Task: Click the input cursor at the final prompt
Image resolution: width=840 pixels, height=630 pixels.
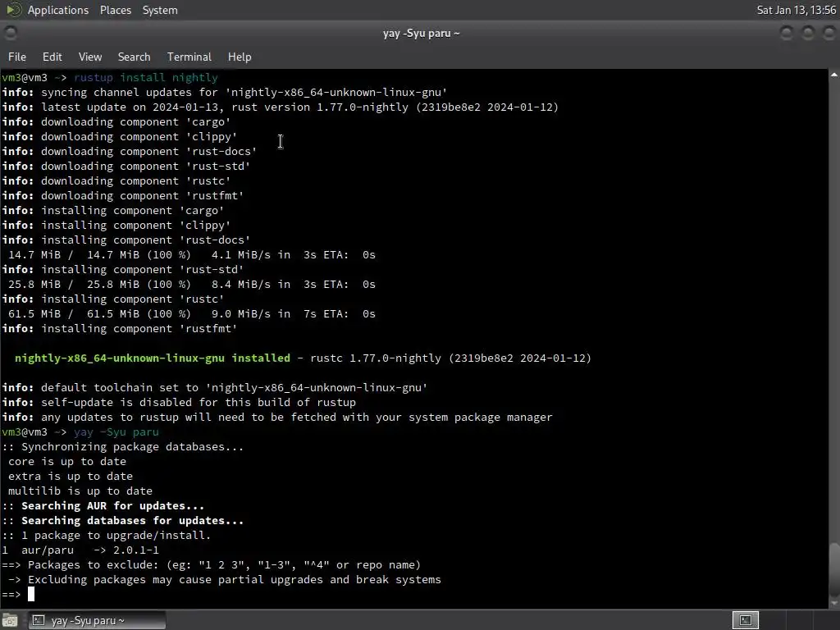Action: point(31,594)
